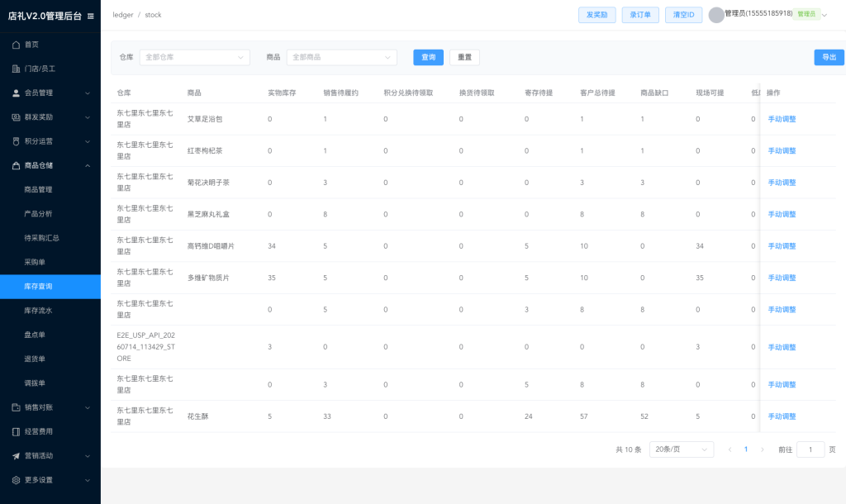The width and height of the screenshot is (846, 504).
Task: Toggle the sidebar collapse hamburger icon
Action: [91, 17]
